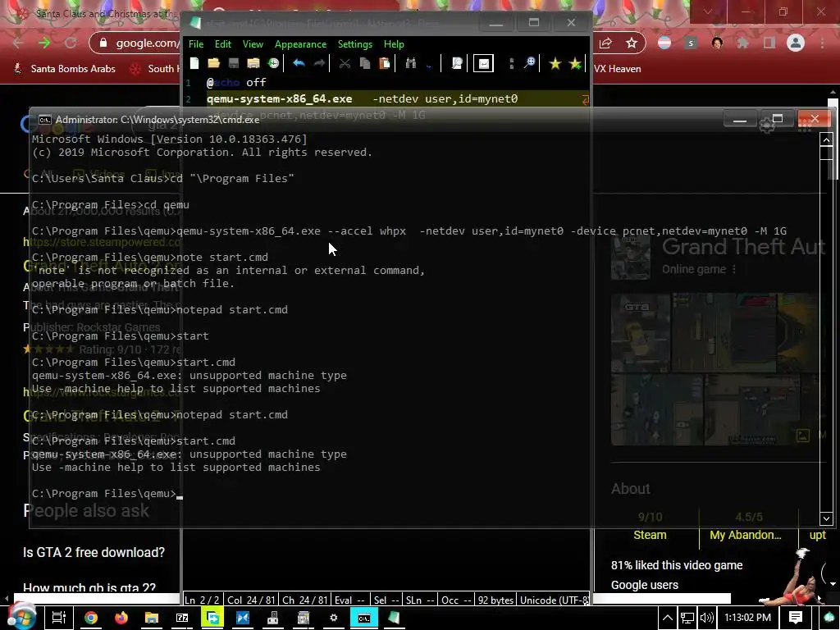Click the network tray icon
Viewport: 840px width, 630px height.
(687, 618)
